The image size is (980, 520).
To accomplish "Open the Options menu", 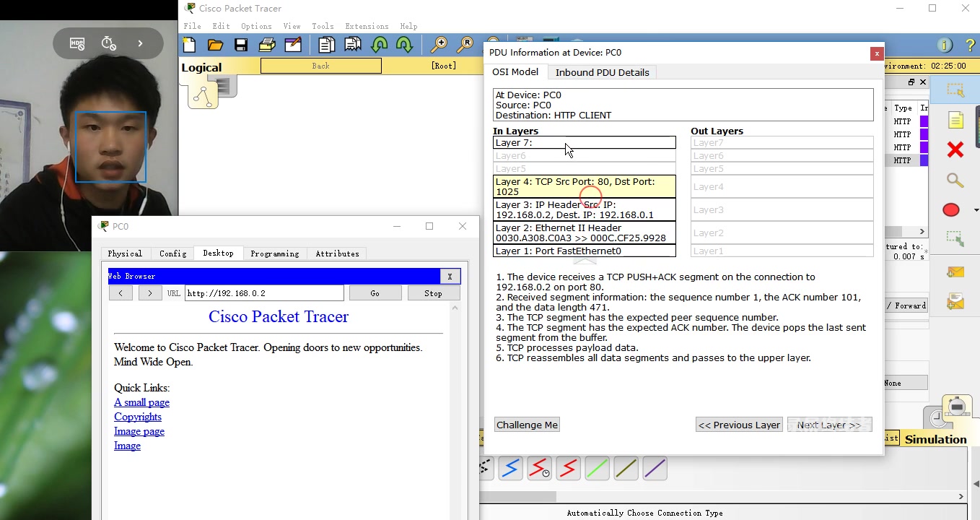I will pos(256,26).
